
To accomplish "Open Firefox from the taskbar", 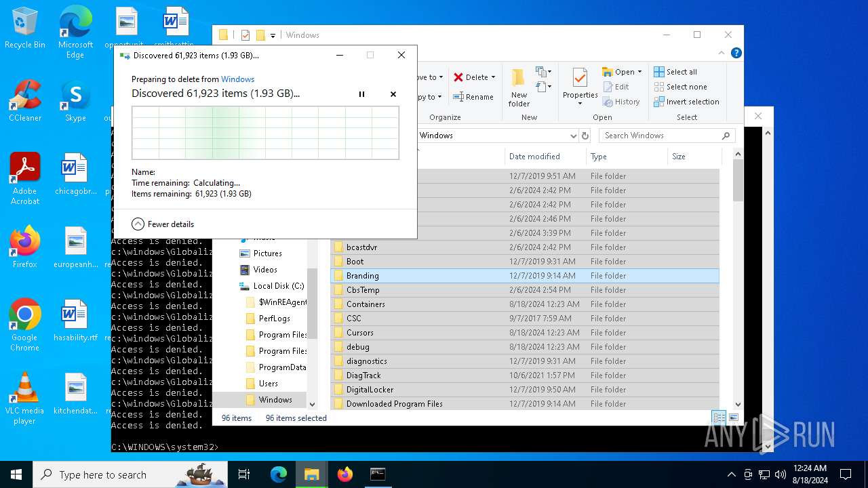I will click(344, 474).
